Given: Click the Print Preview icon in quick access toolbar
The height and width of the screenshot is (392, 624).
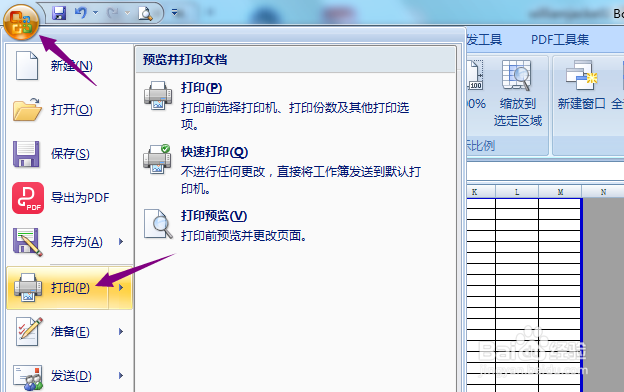Looking at the screenshot, I should [145, 13].
